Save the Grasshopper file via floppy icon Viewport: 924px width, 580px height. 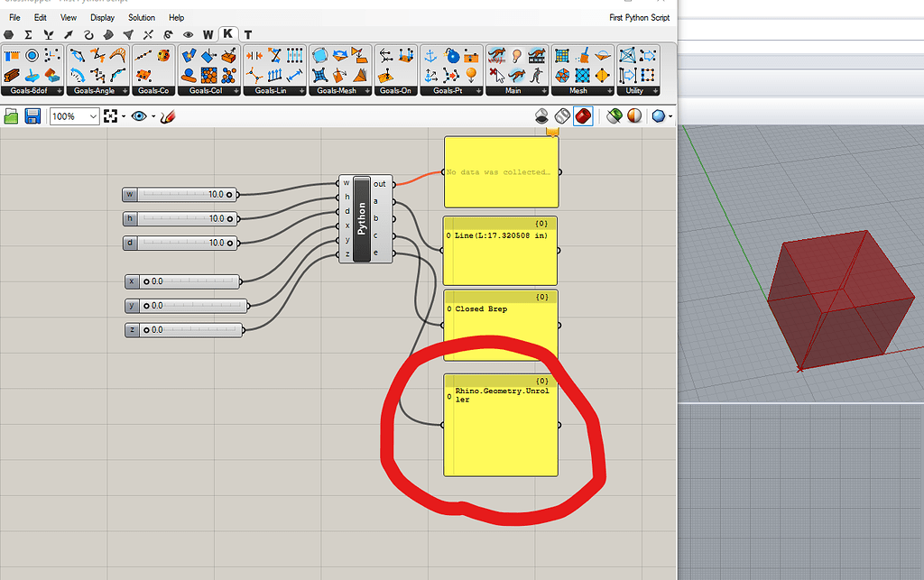coord(32,115)
